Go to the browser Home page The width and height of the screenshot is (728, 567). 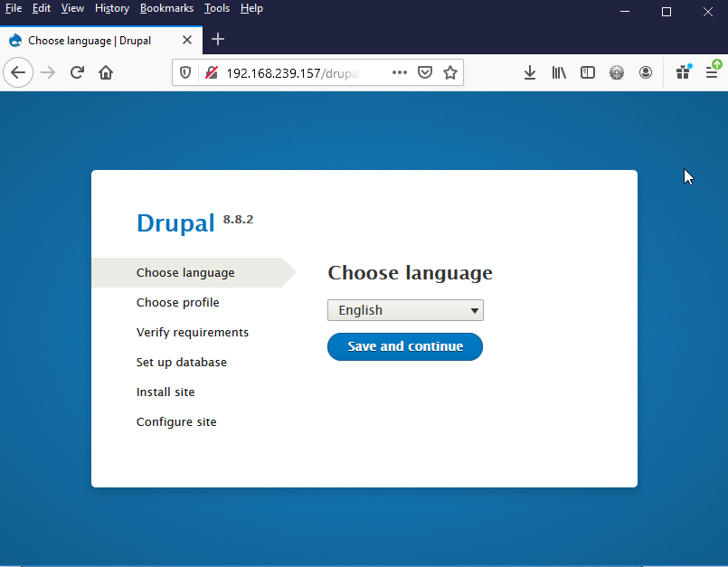[x=106, y=73]
